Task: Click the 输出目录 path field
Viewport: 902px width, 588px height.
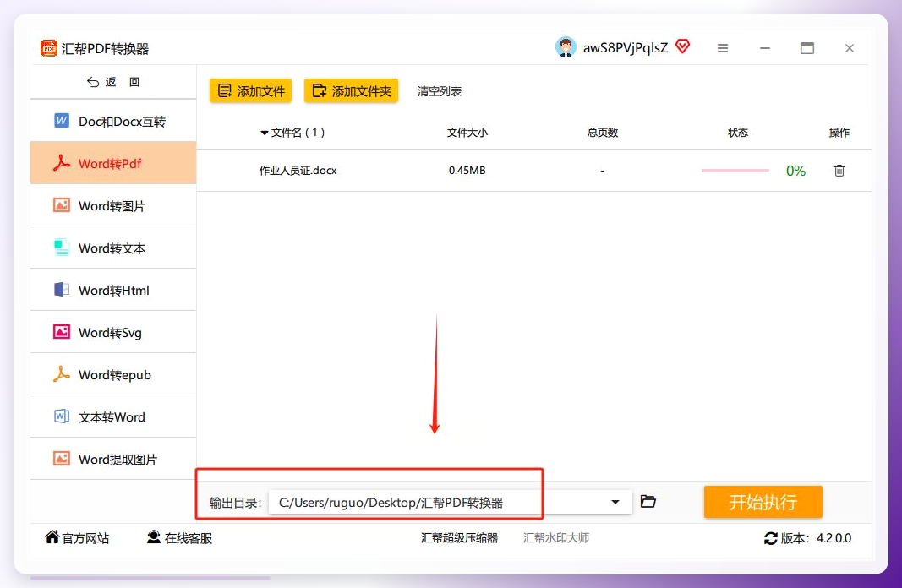Action: click(x=450, y=503)
